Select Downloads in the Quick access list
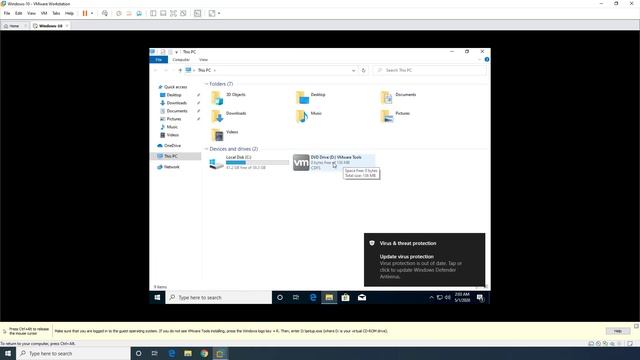The width and height of the screenshot is (640, 360). pyautogui.click(x=176, y=103)
